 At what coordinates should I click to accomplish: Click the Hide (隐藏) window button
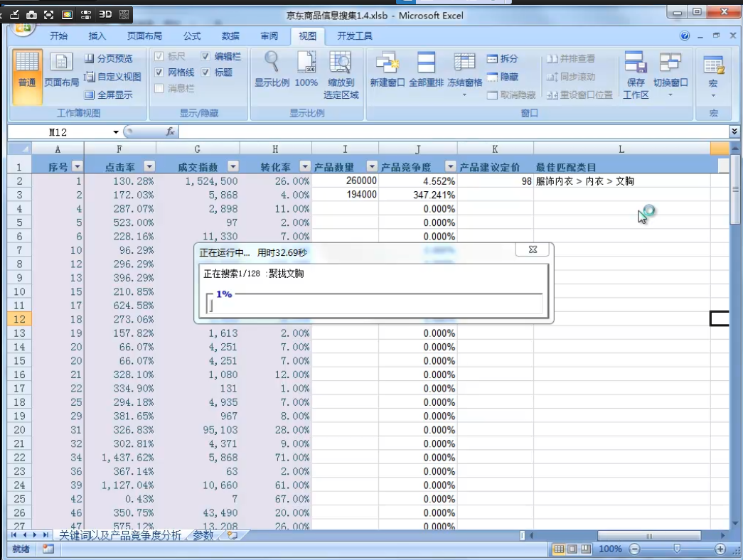point(502,77)
